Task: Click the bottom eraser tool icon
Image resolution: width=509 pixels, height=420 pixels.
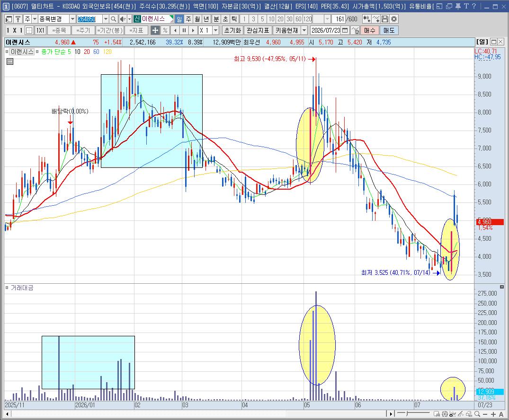Action: (x=469, y=414)
